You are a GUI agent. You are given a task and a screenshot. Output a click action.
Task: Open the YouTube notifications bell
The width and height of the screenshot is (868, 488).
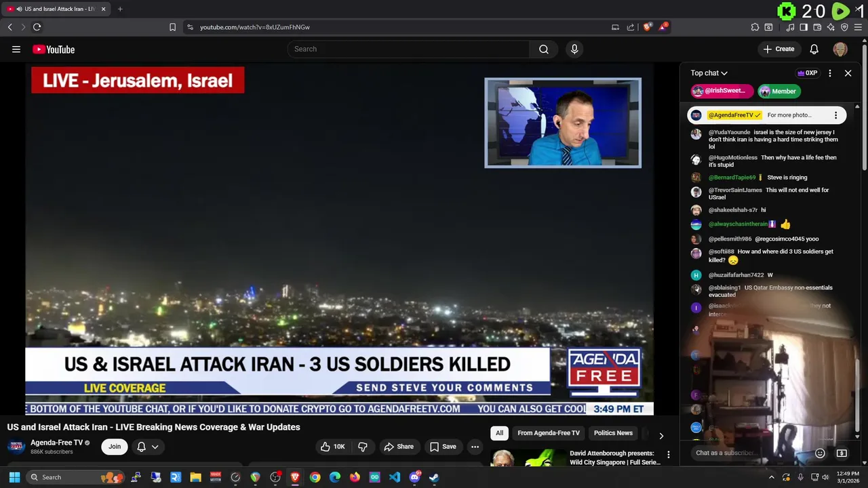[814, 49]
